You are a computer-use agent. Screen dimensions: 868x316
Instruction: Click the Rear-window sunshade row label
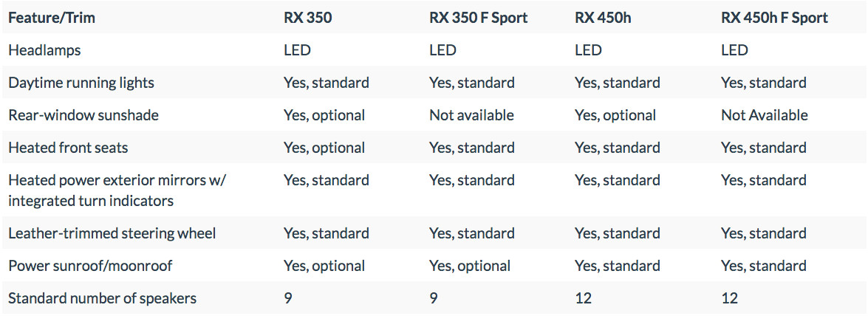tap(83, 115)
